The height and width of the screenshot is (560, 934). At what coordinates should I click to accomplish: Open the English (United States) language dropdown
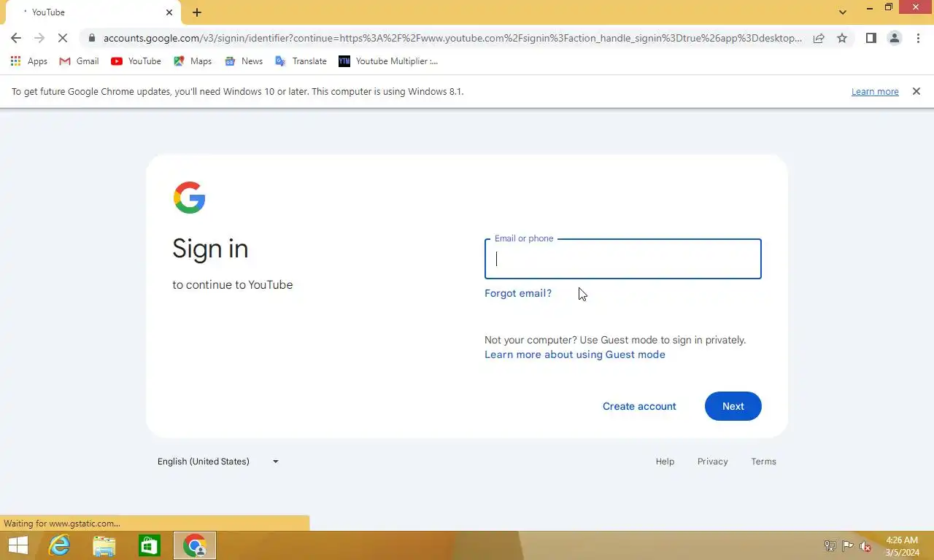click(x=219, y=462)
